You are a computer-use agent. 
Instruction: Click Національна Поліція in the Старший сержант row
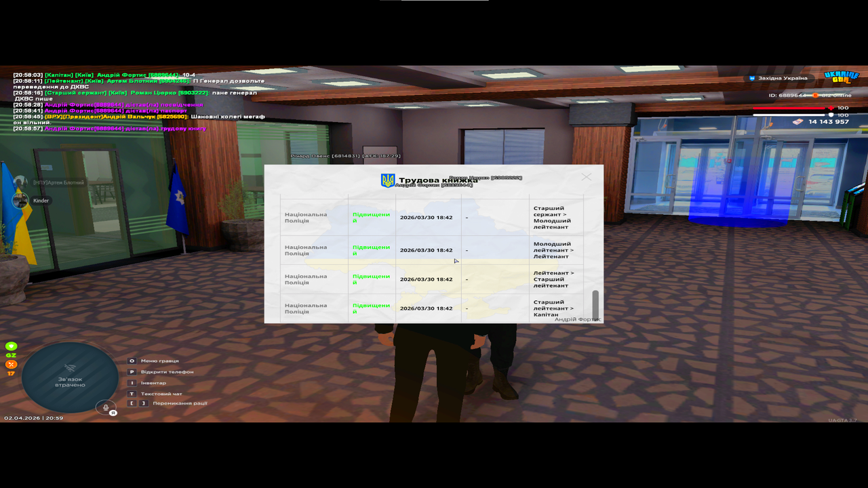(306, 218)
